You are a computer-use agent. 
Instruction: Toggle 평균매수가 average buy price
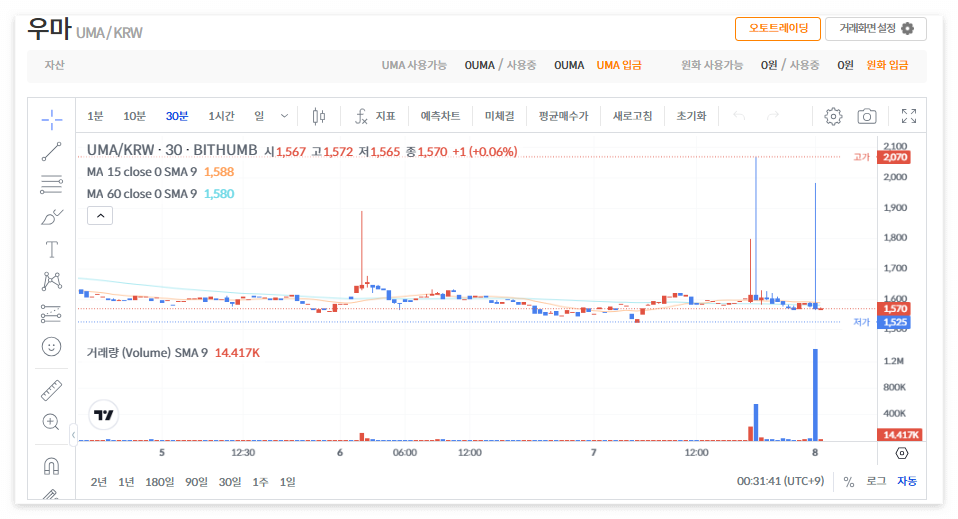coord(563,116)
